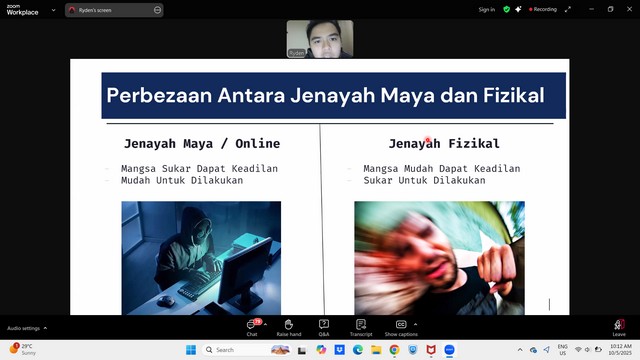
Task: Click the green encryption shield icon
Action: coord(507,9)
